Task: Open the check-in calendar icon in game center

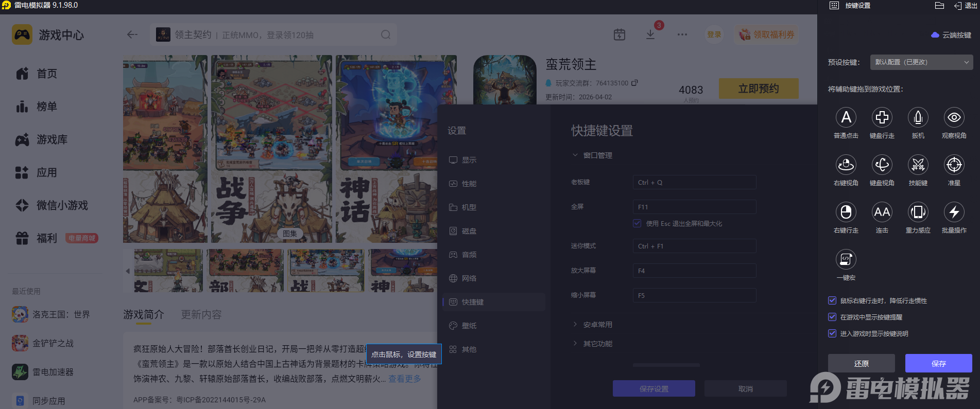Action: point(620,34)
